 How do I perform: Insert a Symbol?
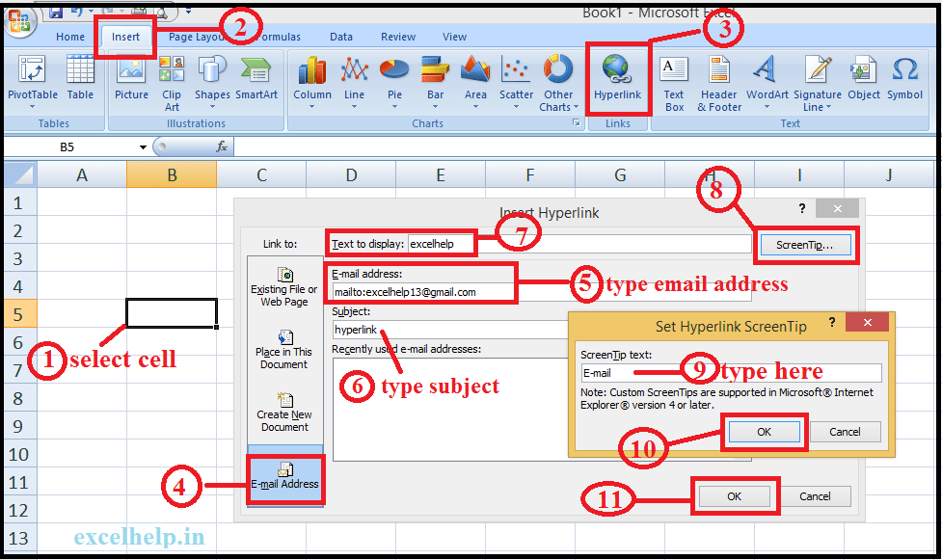[x=904, y=82]
